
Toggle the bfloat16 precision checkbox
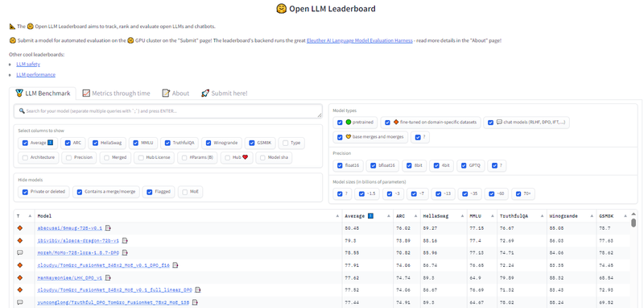pos(374,166)
